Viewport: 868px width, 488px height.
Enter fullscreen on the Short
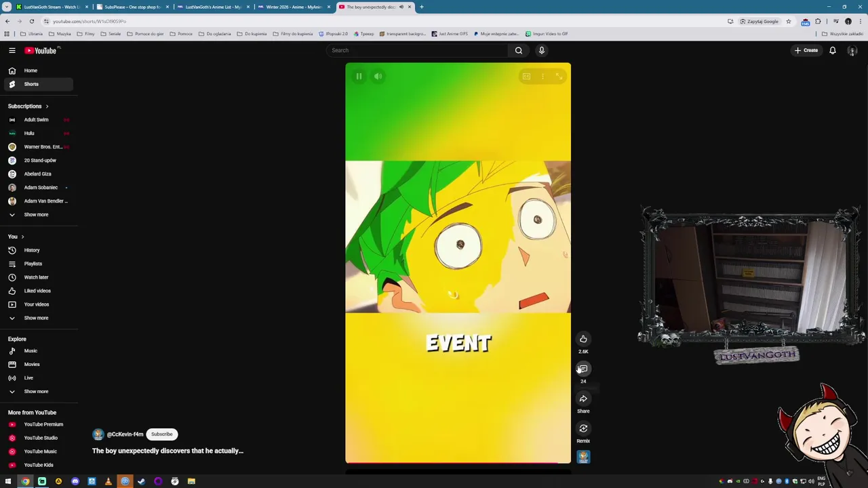click(559, 77)
